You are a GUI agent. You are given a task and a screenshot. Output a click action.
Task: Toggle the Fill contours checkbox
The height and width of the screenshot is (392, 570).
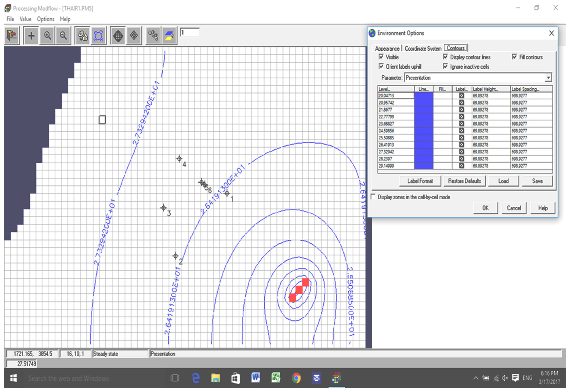[x=514, y=57]
